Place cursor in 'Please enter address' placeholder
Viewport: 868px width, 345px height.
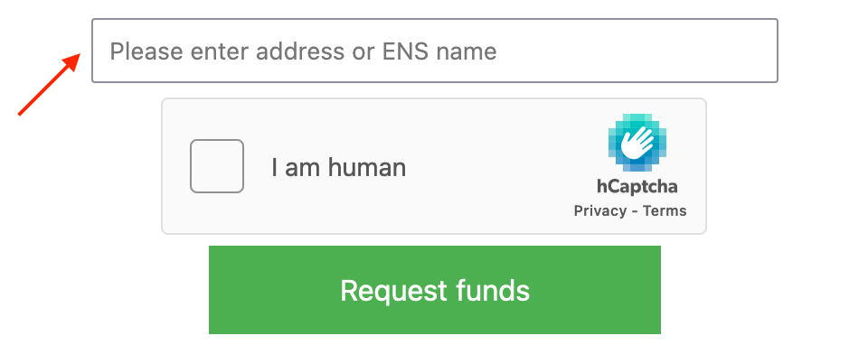tap(303, 51)
